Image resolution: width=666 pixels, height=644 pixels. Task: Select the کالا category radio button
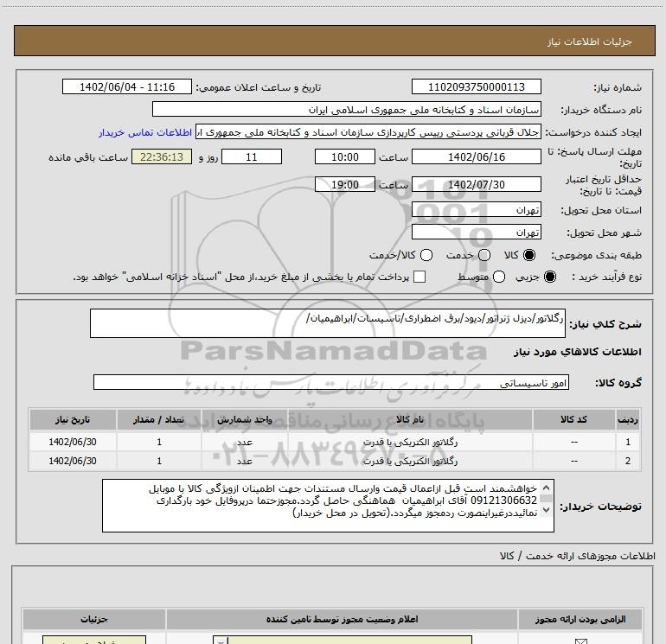coord(529,255)
